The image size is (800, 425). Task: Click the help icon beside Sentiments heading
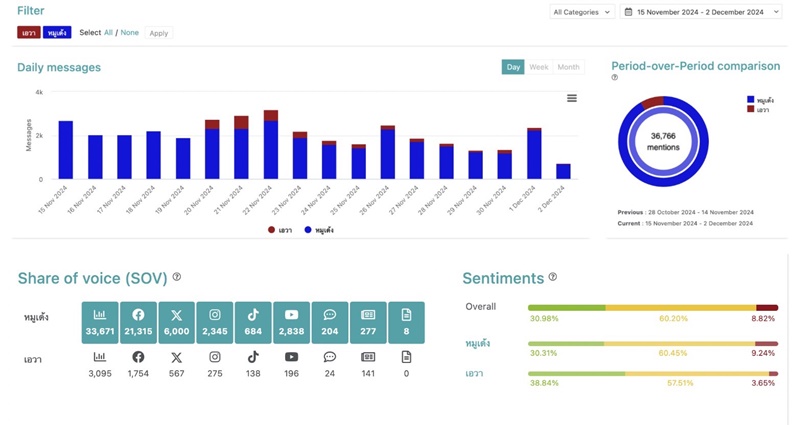553,277
